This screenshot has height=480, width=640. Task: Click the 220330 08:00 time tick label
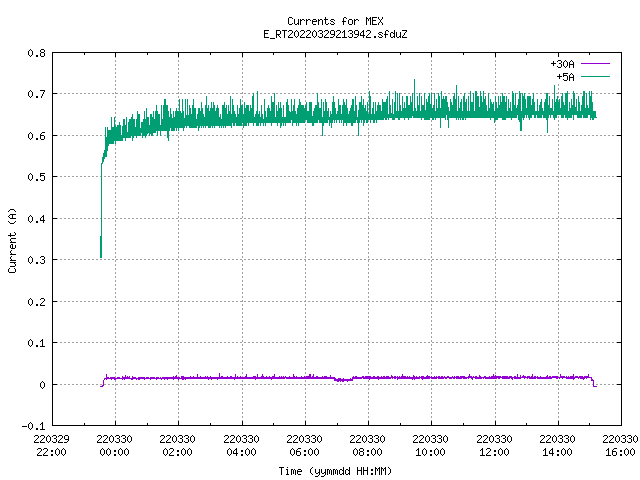367,446
